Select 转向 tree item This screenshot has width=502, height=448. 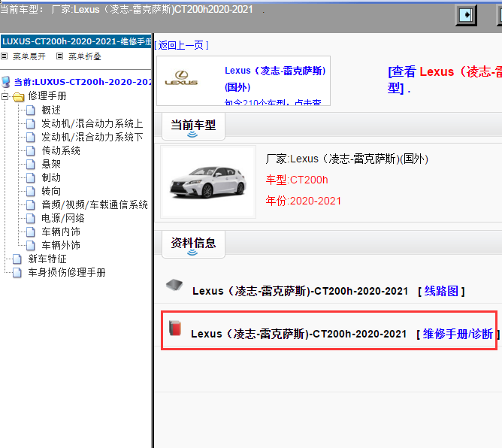coord(51,191)
